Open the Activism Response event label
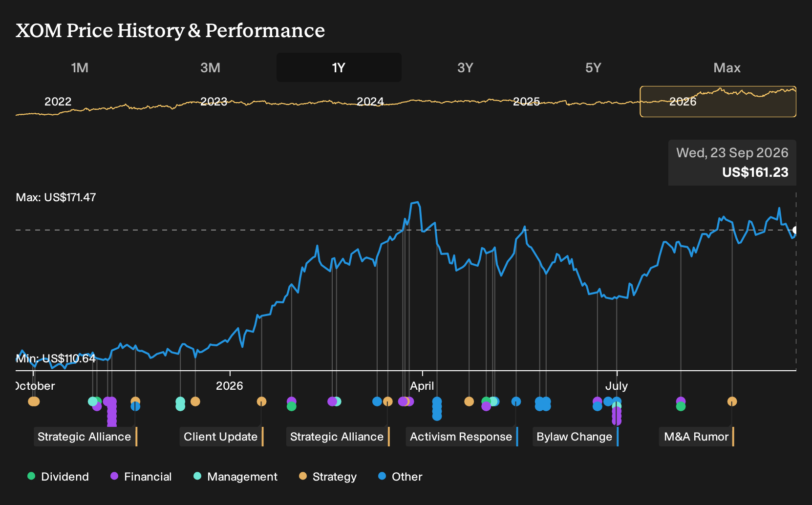Image resolution: width=812 pixels, height=505 pixels. point(462,437)
